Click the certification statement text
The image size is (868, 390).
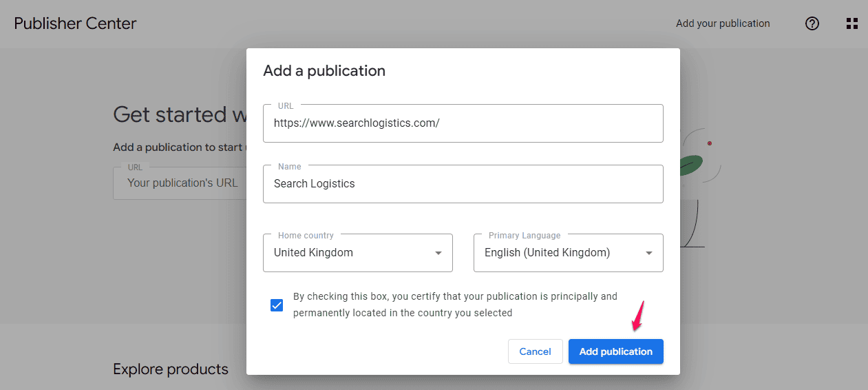pos(455,305)
